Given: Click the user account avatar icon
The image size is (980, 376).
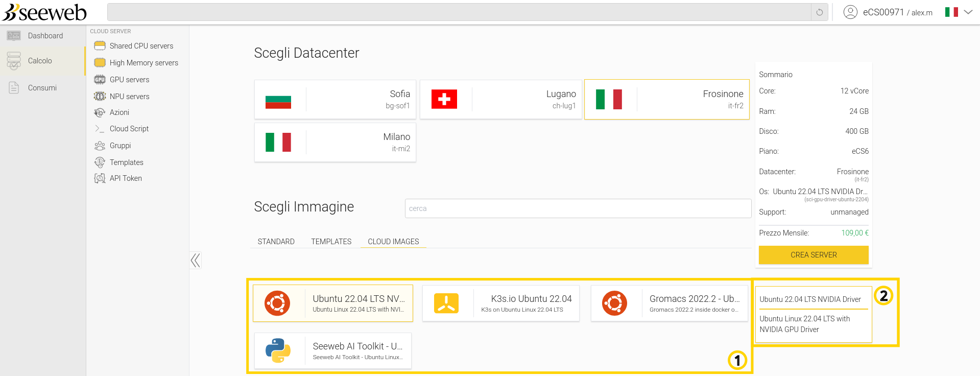Looking at the screenshot, I should (850, 12).
